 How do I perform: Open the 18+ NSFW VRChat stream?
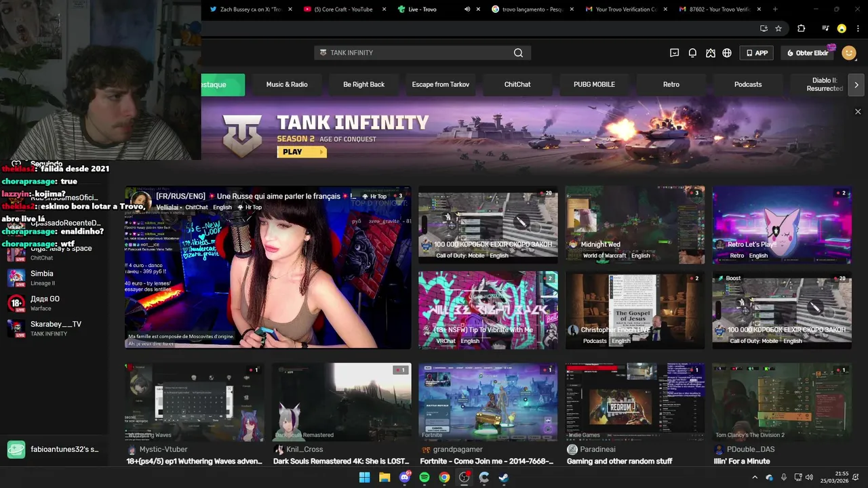click(488, 310)
